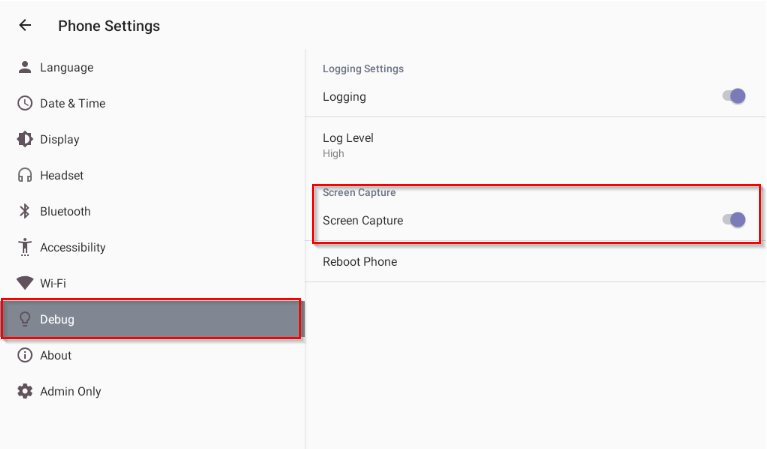Go back using the arrow icon
The image size is (767, 449).
pyautogui.click(x=25, y=25)
